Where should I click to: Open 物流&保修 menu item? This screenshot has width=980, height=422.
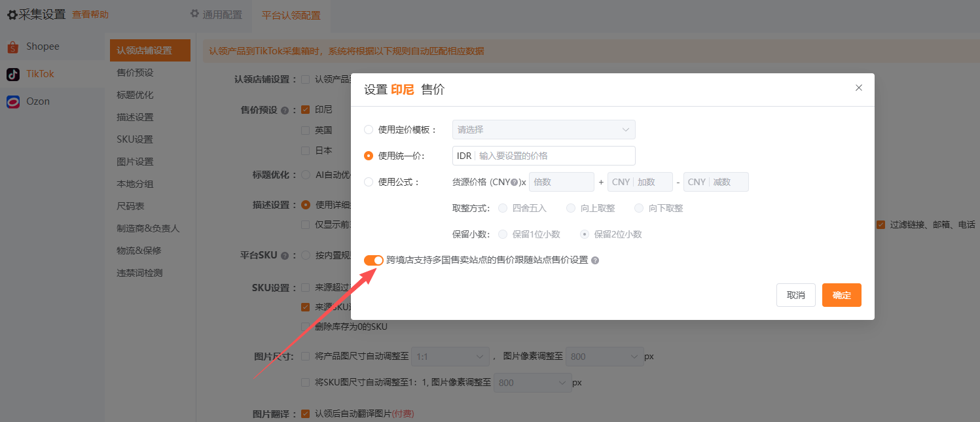point(150,251)
